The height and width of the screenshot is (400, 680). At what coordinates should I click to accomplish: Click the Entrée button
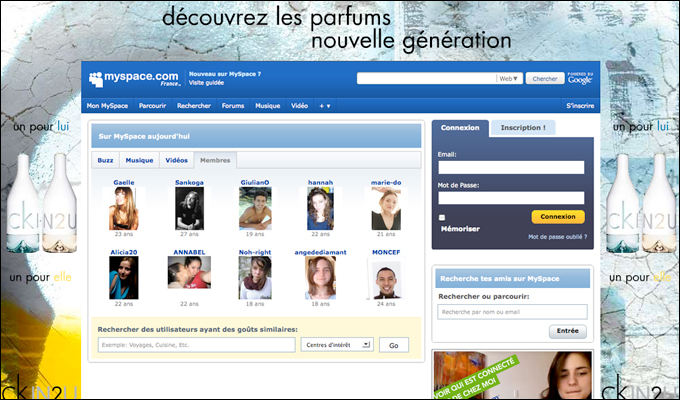(x=568, y=331)
